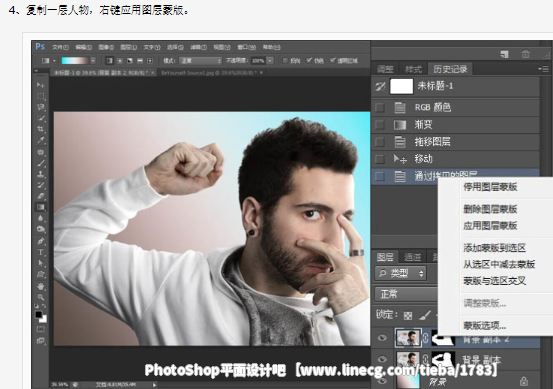This screenshot has width=553, height=389.
Task: Choose 应用图层蒙版 from context menu
Action: point(490,225)
